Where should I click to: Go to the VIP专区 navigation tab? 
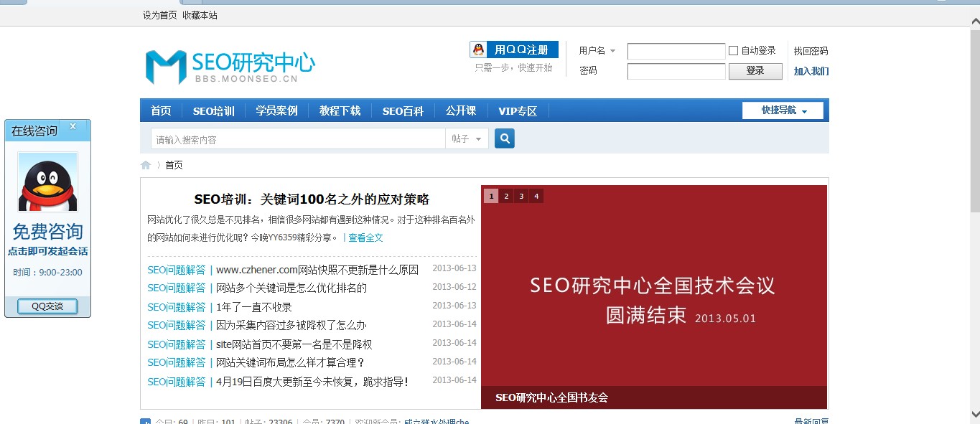tap(517, 111)
